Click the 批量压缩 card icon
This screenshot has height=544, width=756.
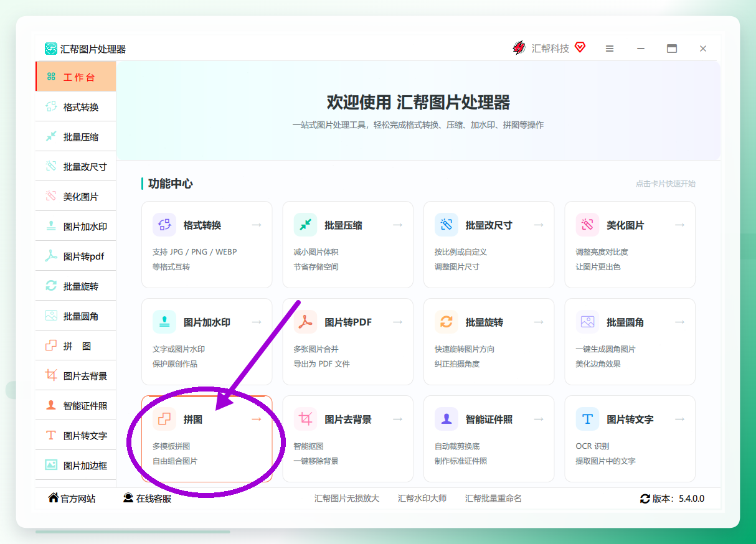305,225
